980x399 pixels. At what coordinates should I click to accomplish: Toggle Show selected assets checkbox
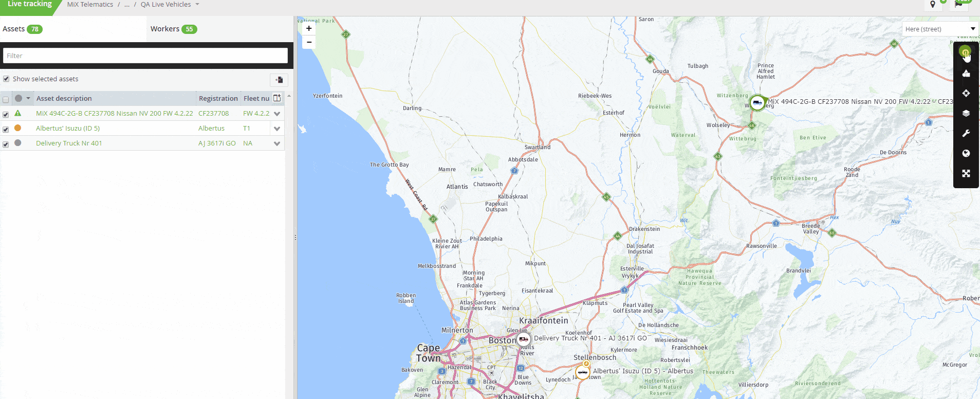(x=6, y=79)
